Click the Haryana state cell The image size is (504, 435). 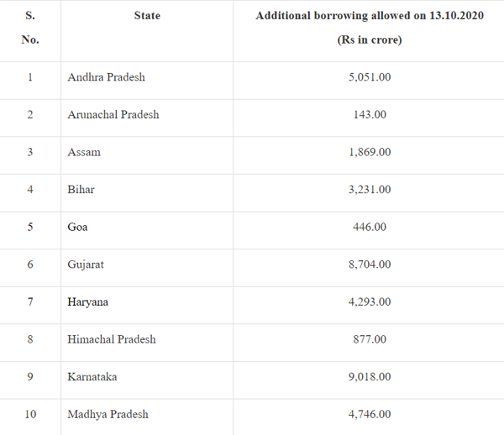tap(87, 301)
